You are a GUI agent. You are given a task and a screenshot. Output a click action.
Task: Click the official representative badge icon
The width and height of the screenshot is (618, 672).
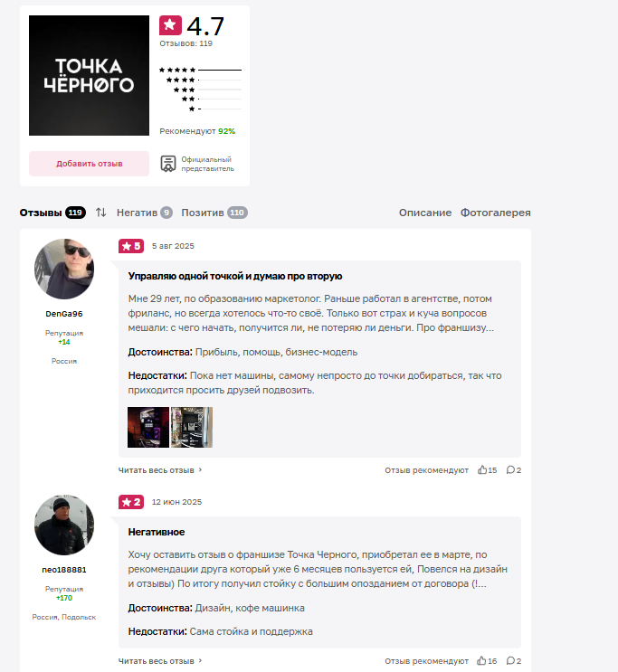tap(167, 164)
